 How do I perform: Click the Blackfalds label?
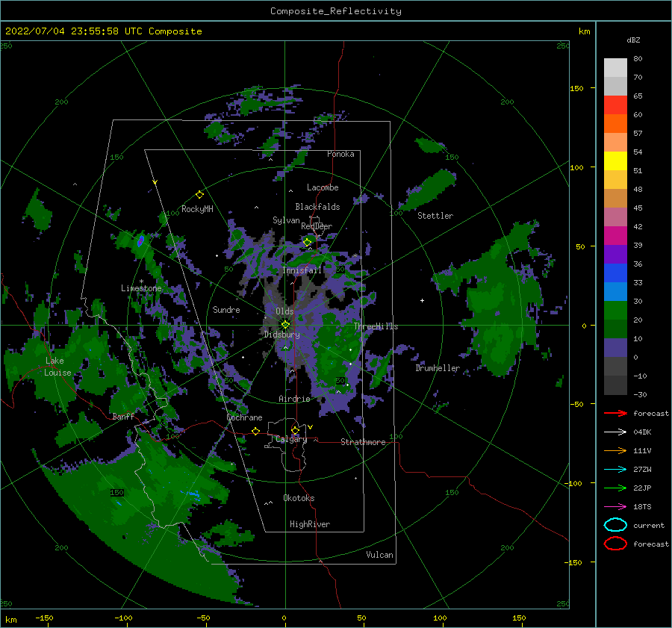pos(317,207)
